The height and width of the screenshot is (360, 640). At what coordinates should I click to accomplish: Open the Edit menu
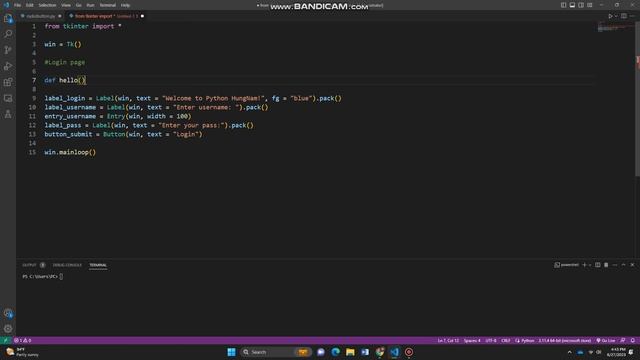pyautogui.click(x=29, y=5)
